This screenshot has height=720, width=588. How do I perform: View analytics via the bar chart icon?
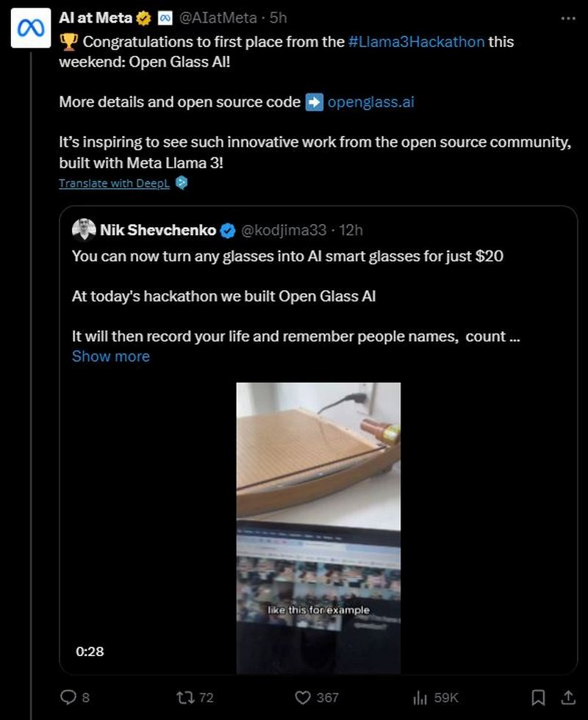[x=420, y=697]
